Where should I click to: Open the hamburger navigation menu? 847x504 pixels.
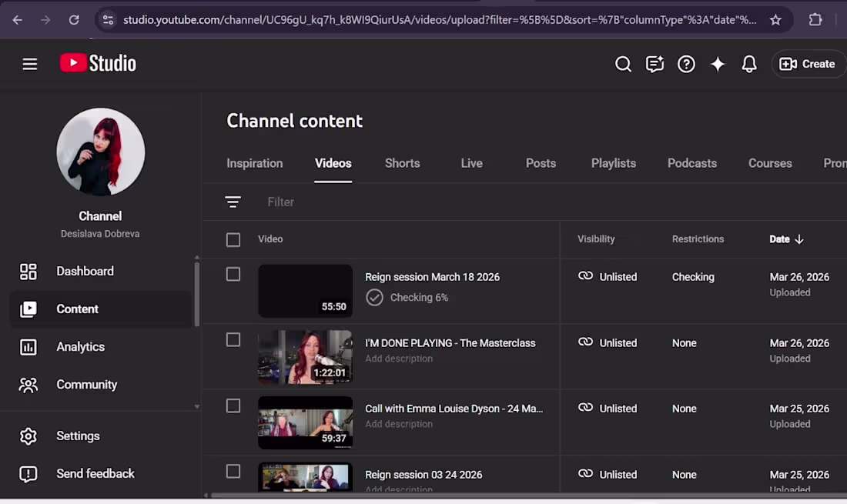(30, 64)
